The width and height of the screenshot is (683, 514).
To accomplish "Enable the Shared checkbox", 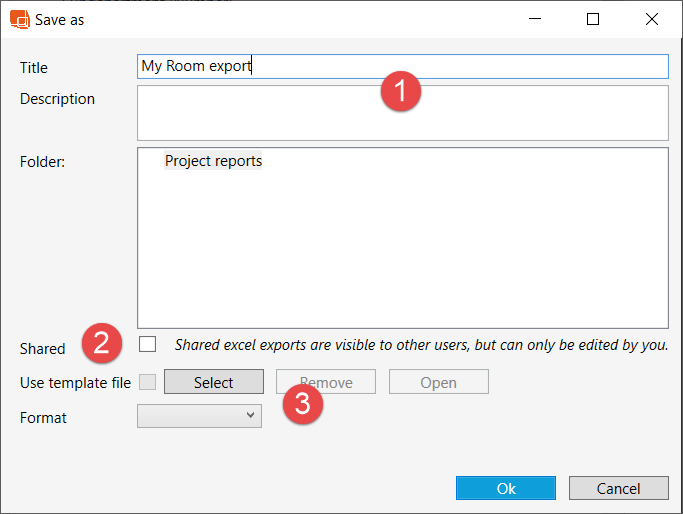I will 148,345.
